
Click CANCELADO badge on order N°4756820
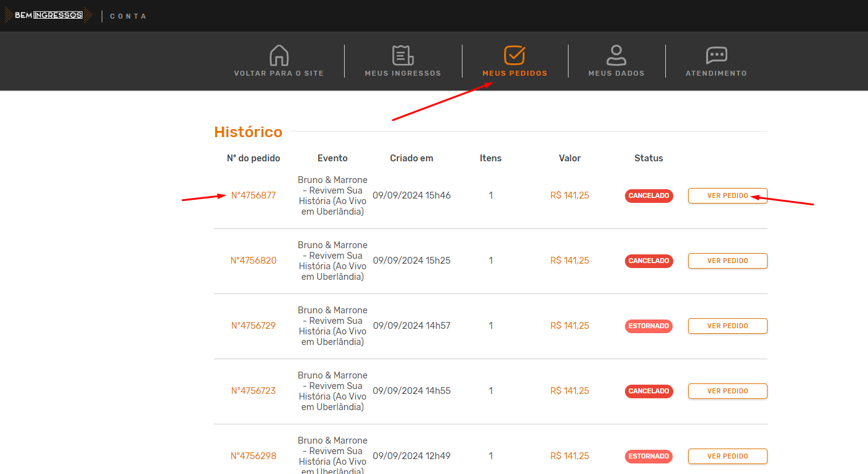click(649, 261)
